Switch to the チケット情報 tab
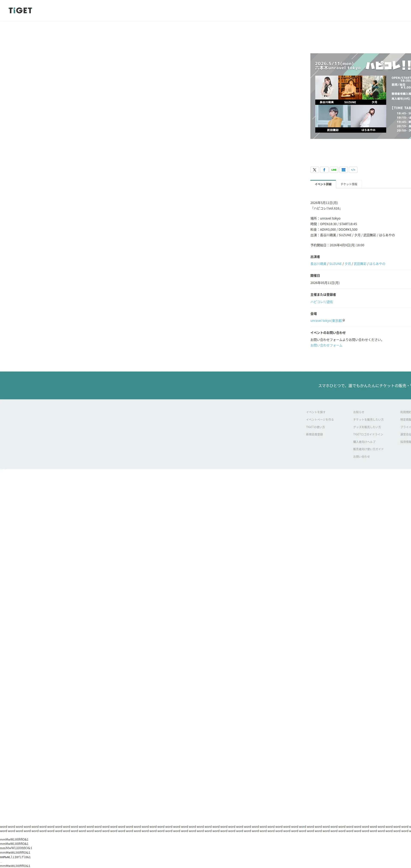This screenshot has width=411, height=868. click(x=349, y=184)
